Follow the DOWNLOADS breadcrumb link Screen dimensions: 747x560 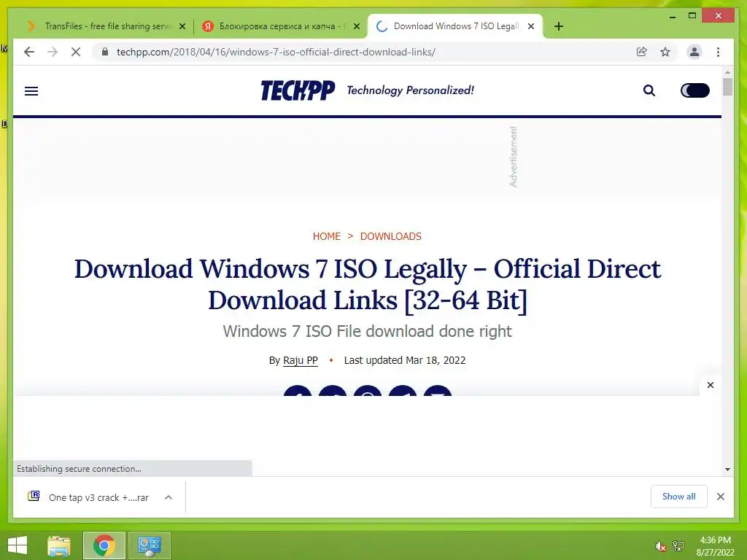pos(391,236)
